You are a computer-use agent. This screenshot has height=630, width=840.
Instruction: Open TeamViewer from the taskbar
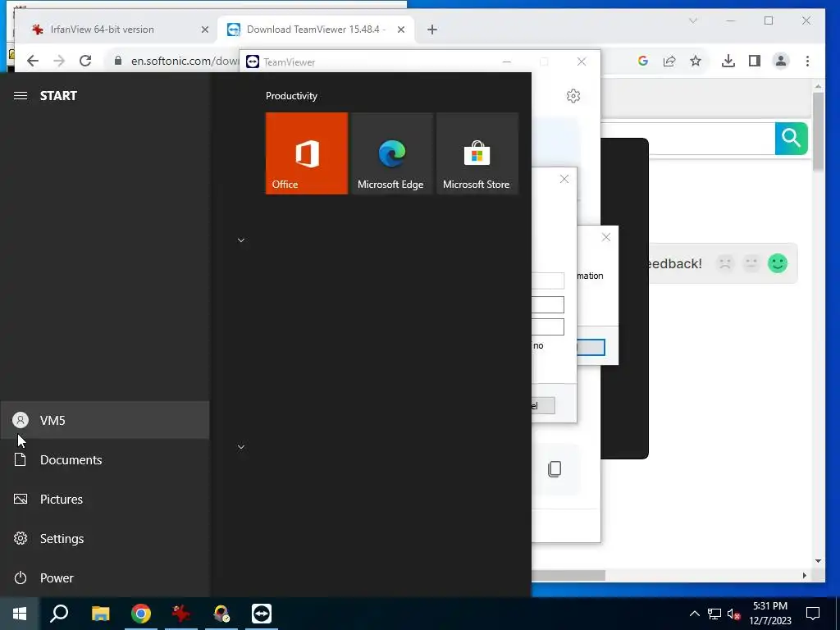coord(262,614)
